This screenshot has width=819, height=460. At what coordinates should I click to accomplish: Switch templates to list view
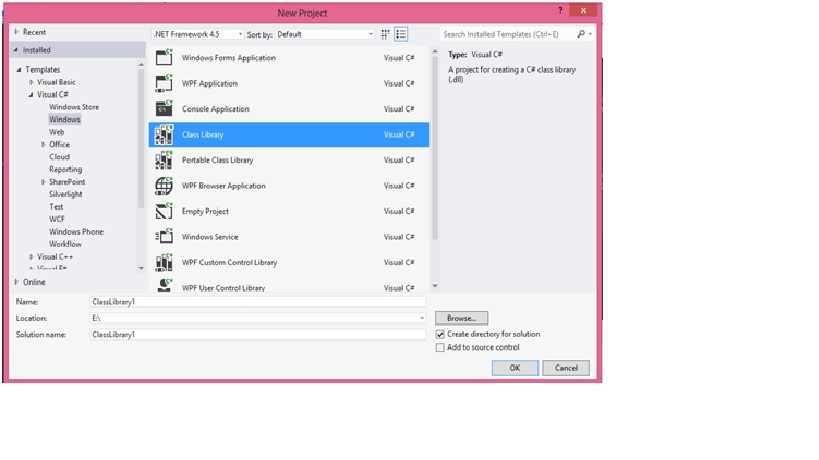(401, 34)
